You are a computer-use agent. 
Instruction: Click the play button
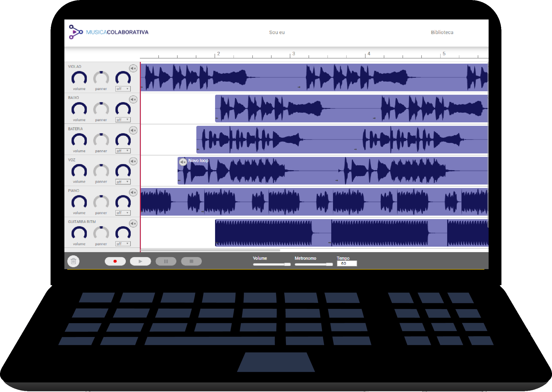pyautogui.click(x=140, y=261)
